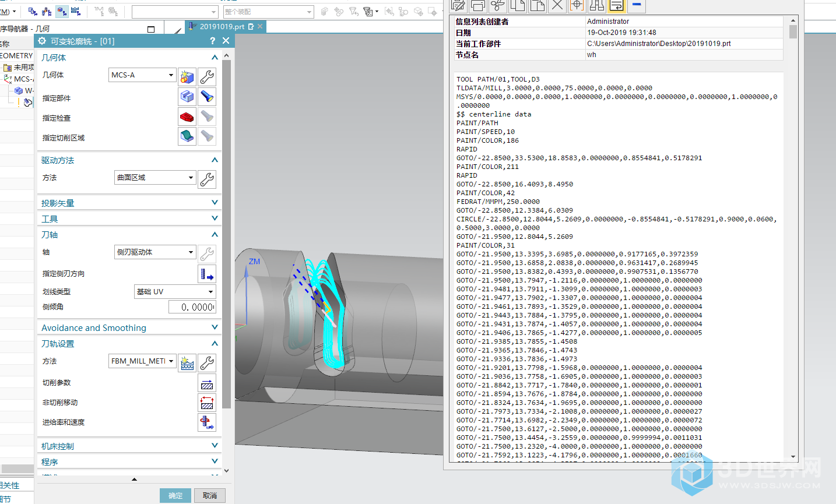Collapse dialog with bottom triangle arrow
The image size is (836, 504).
pos(134,479)
